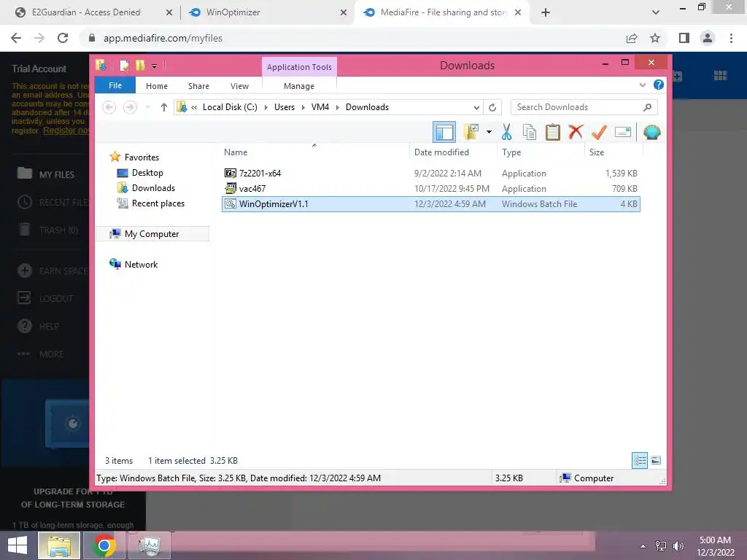Click the Chrome back navigation arrow
This screenshot has width=747, height=560.
(16, 38)
